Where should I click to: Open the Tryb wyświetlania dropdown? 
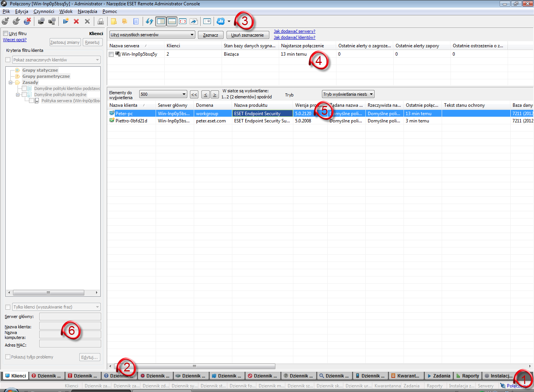pyautogui.click(x=348, y=94)
